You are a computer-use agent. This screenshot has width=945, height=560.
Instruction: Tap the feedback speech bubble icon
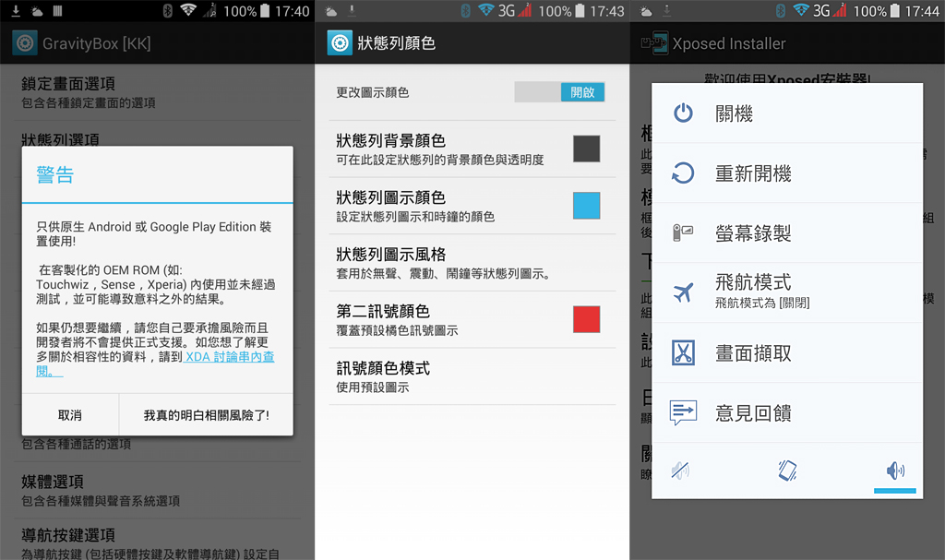[683, 413]
